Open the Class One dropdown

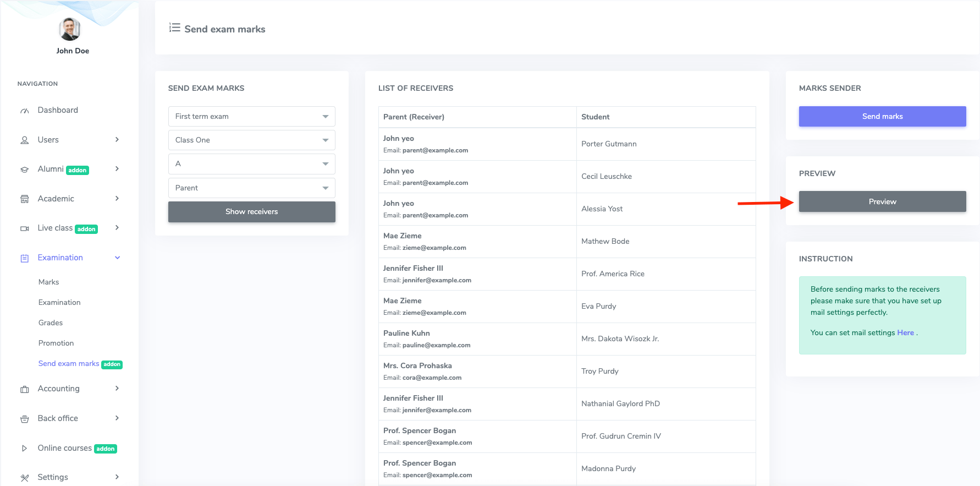tap(251, 140)
